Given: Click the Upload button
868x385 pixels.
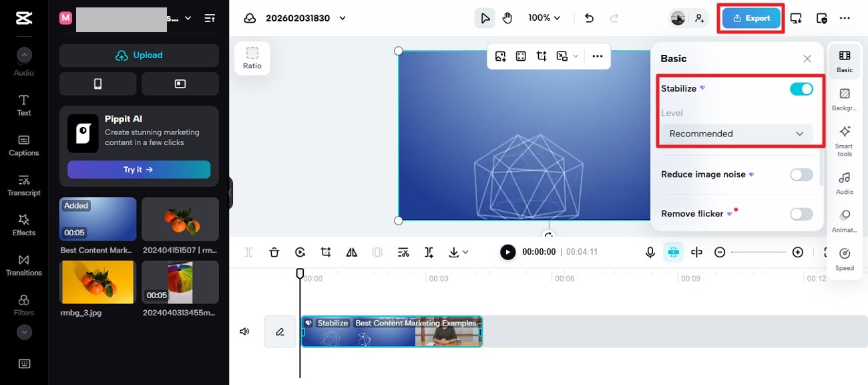Looking at the screenshot, I should [x=139, y=55].
